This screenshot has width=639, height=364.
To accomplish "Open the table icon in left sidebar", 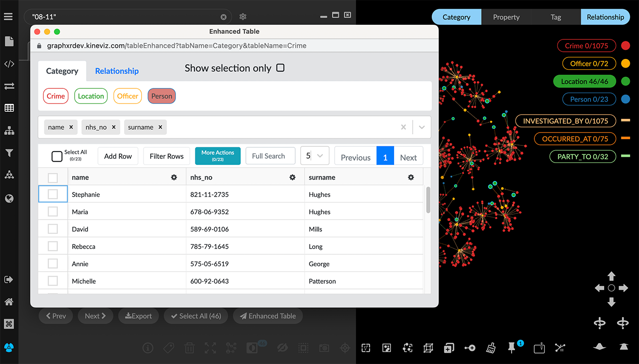I will click(x=9, y=108).
